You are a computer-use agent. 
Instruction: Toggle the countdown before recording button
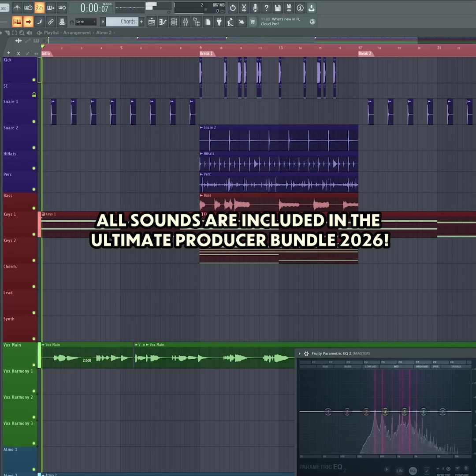point(40,7)
